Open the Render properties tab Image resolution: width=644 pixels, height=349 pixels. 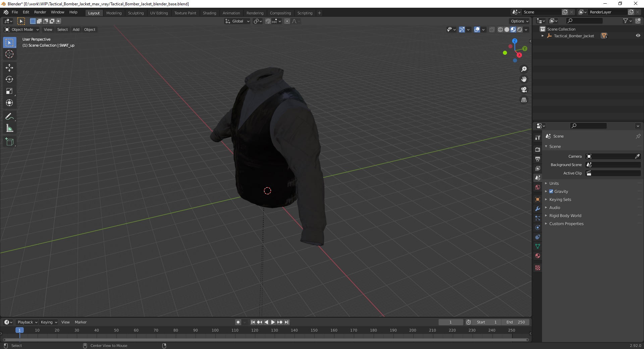coord(538,149)
